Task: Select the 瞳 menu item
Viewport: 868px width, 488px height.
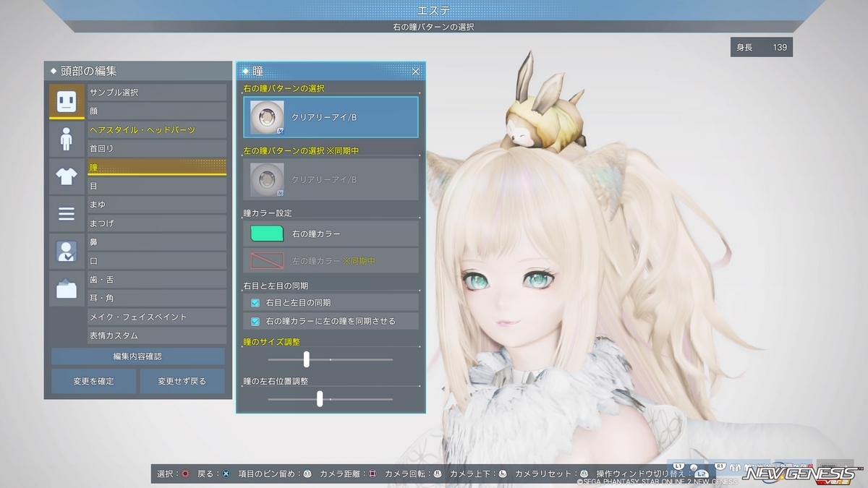Action: tap(157, 167)
